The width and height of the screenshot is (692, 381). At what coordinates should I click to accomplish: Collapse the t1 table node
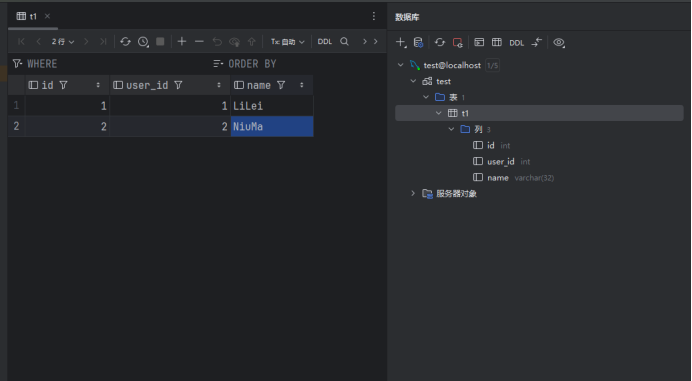coord(439,113)
